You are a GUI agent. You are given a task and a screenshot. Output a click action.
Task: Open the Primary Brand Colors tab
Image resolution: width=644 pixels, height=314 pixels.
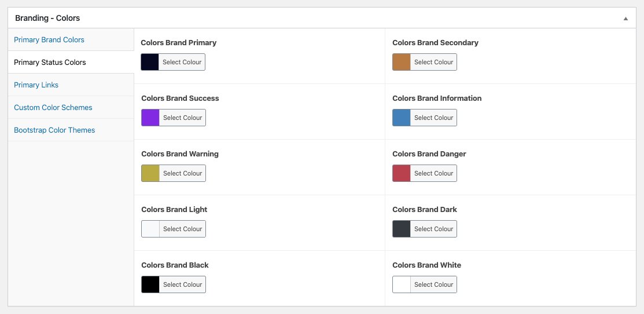(x=49, y=40)
